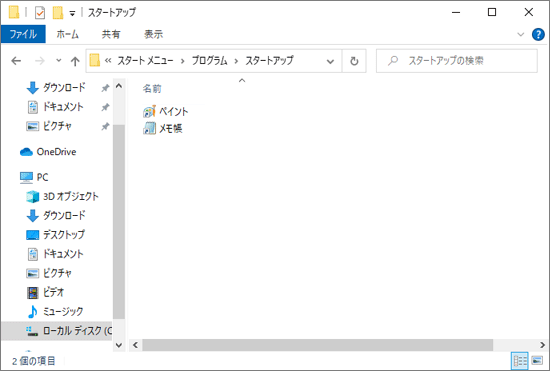Click the navigation pane scroll down arrow
550x371 pixels.
(x=119, y=345)
